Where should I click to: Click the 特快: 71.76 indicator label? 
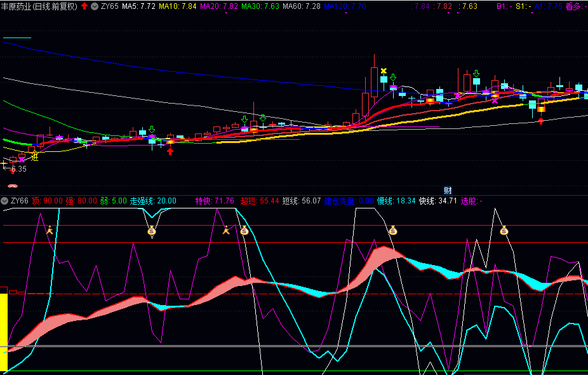(215, 201)
